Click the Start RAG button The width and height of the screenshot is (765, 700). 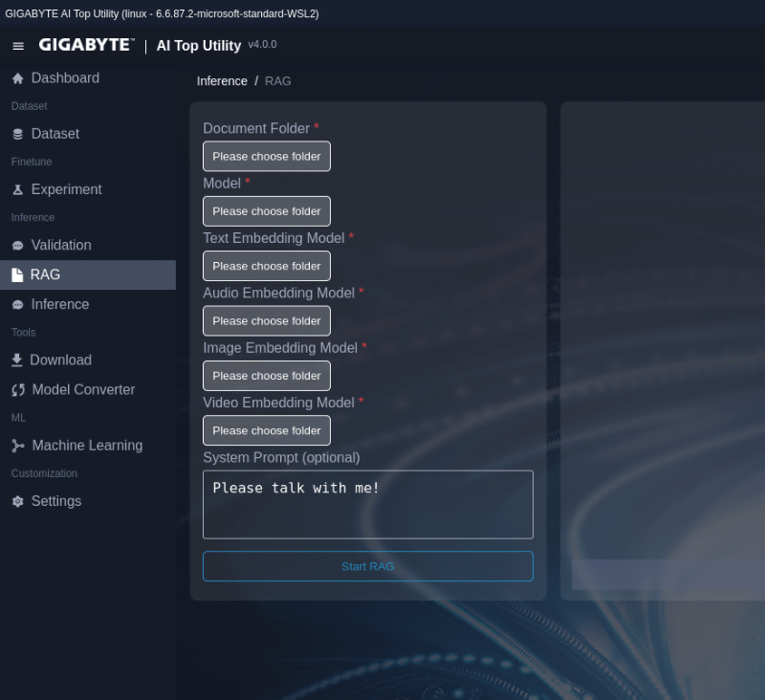coord(368,566)
